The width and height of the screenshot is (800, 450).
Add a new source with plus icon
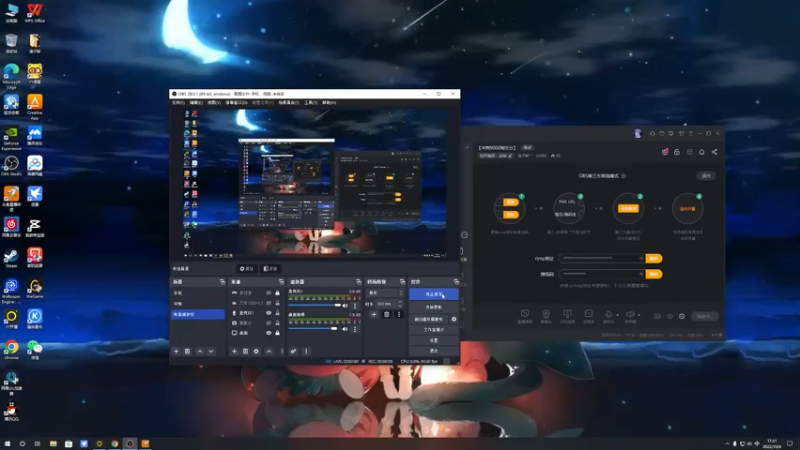click(x=234, y=351)
